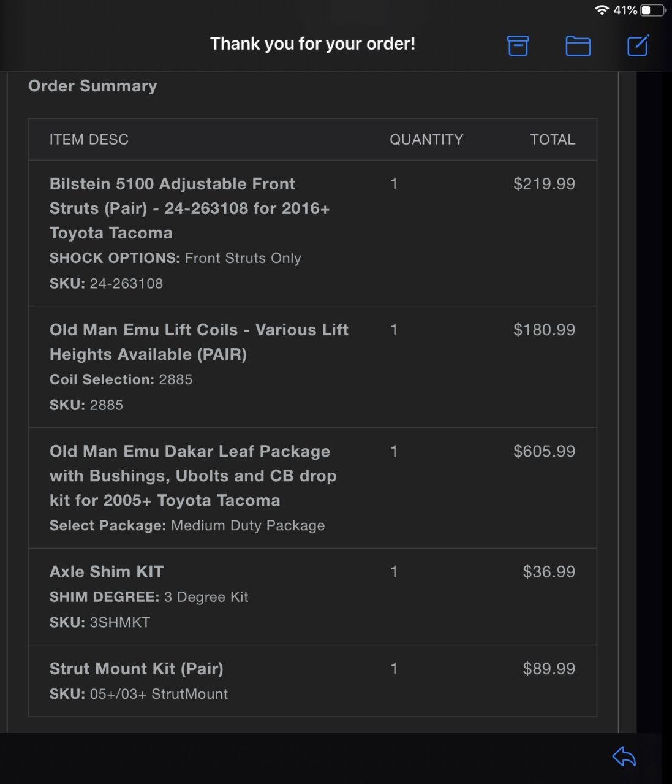This screenshot has height=784, width=672.
Task: Open the Strut Mount Kit (Pair) item
Action: [137, 669]
